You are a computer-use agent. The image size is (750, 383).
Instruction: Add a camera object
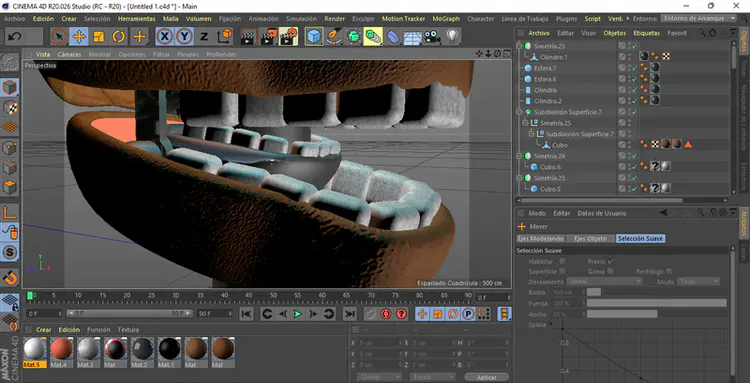432,36
